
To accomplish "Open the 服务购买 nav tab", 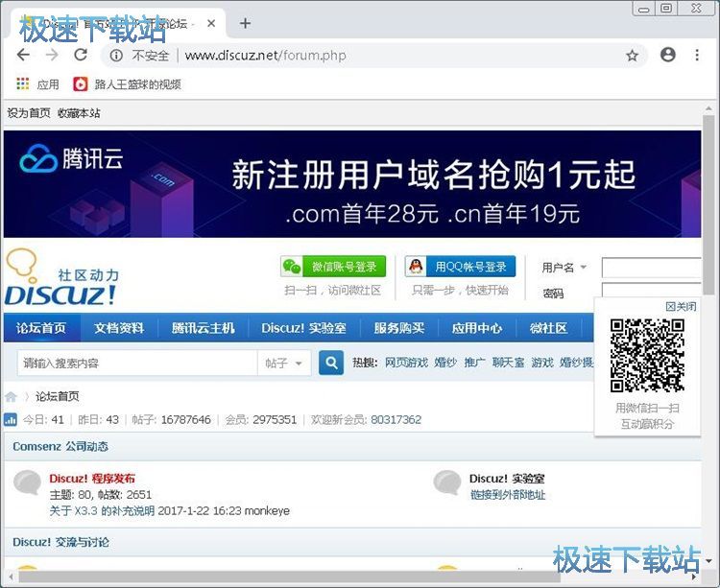I will (399, 328).
